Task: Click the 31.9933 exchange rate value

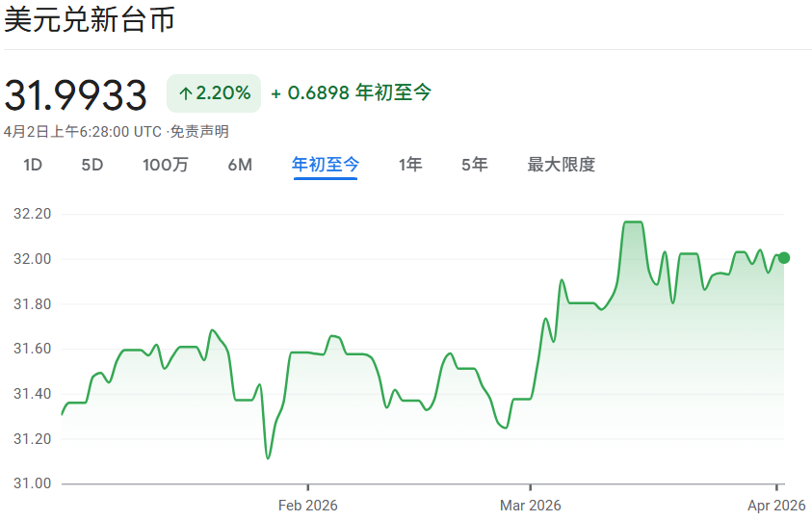Action: click(75, 95)
